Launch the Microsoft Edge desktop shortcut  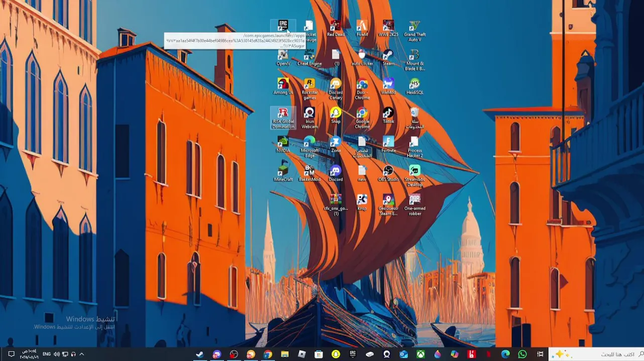coord(309,147)
